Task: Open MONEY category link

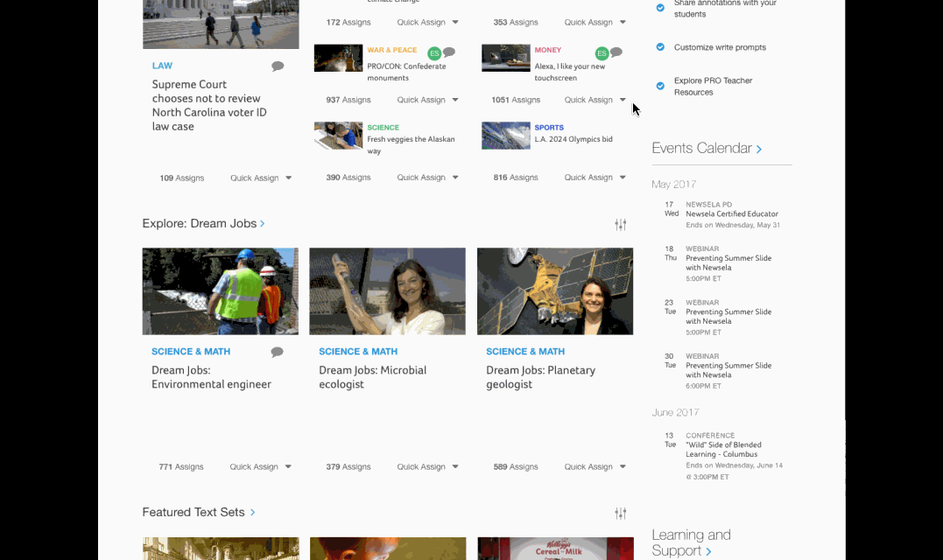Action: click(x=547, y=50)
